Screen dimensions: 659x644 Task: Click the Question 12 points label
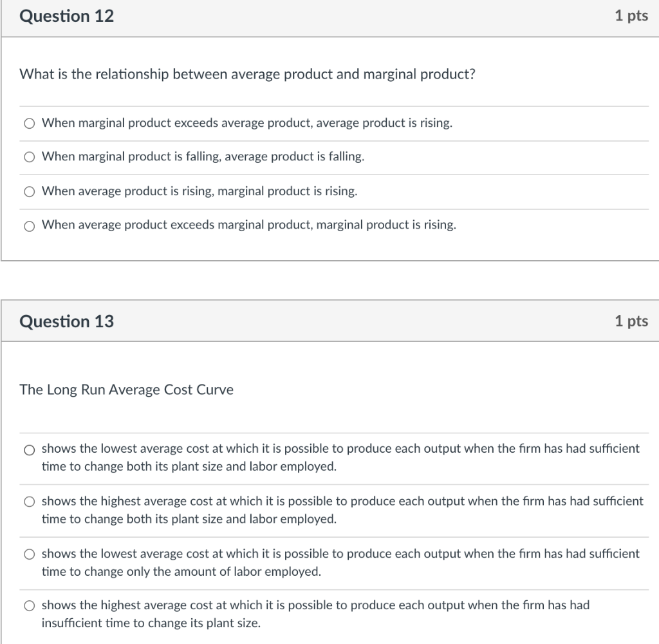(631, 16)
